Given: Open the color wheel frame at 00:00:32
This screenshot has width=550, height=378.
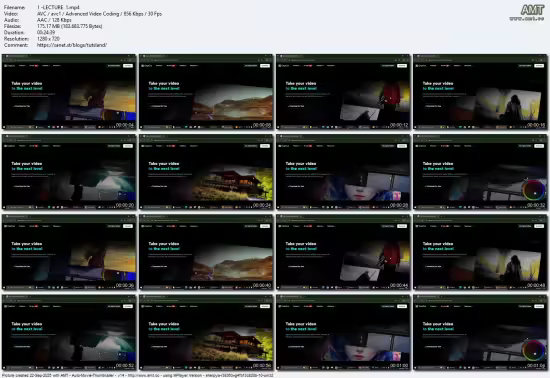Looking at the screenshot, I should [x=480, y=172].
